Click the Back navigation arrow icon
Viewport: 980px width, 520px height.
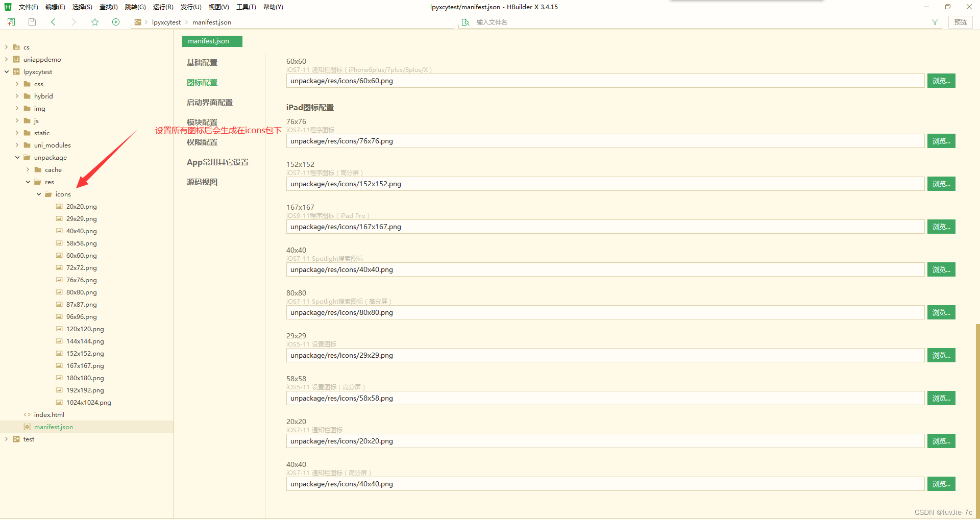53,22
